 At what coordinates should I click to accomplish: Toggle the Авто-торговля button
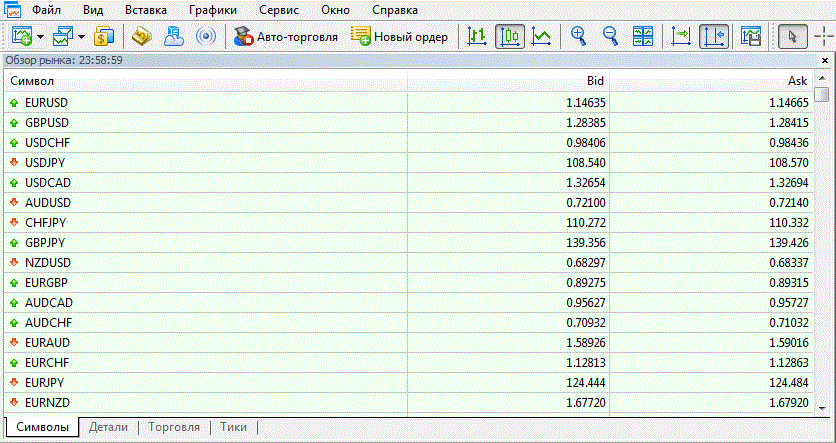285,37
